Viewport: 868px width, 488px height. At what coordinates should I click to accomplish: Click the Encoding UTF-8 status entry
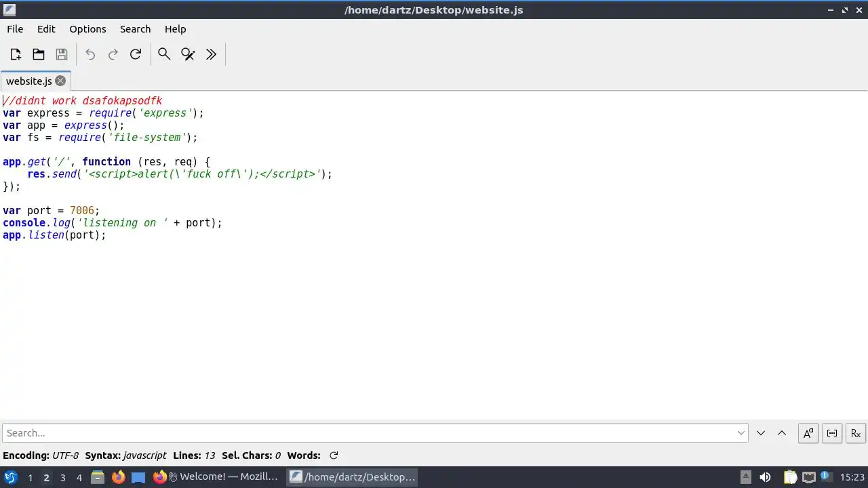coord(41,455)
